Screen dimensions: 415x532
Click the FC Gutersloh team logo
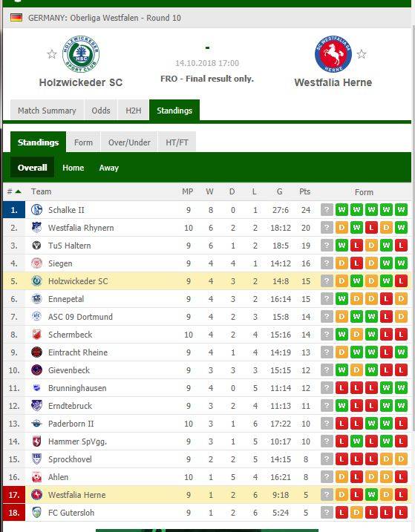click(x=36, y=512)
